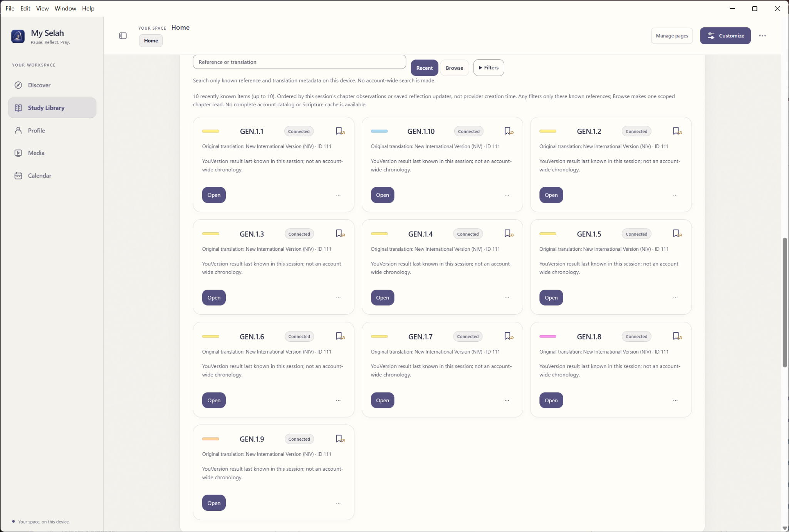Select Study Library in sidebar
Screen dimensions: 789x532
pos(52,108)
